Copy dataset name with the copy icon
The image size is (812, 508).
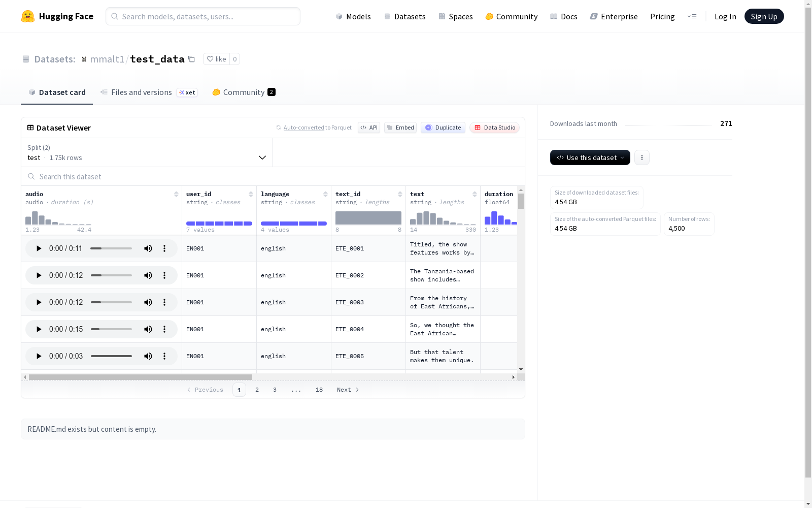(191, 59)
